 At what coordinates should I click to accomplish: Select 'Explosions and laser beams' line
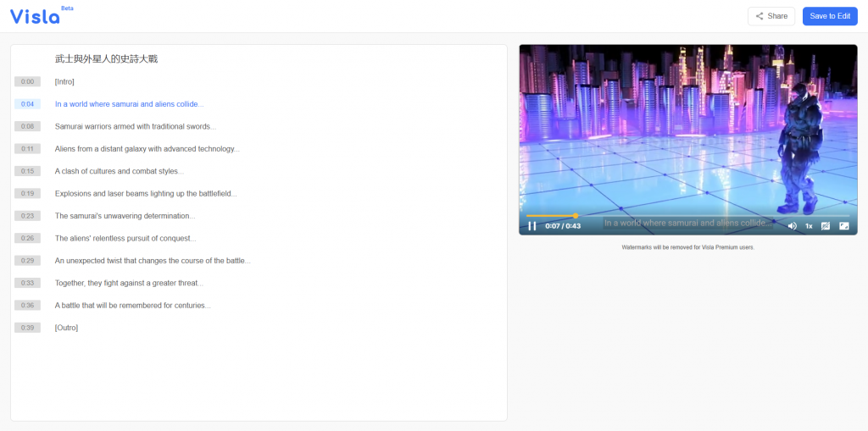146,194
